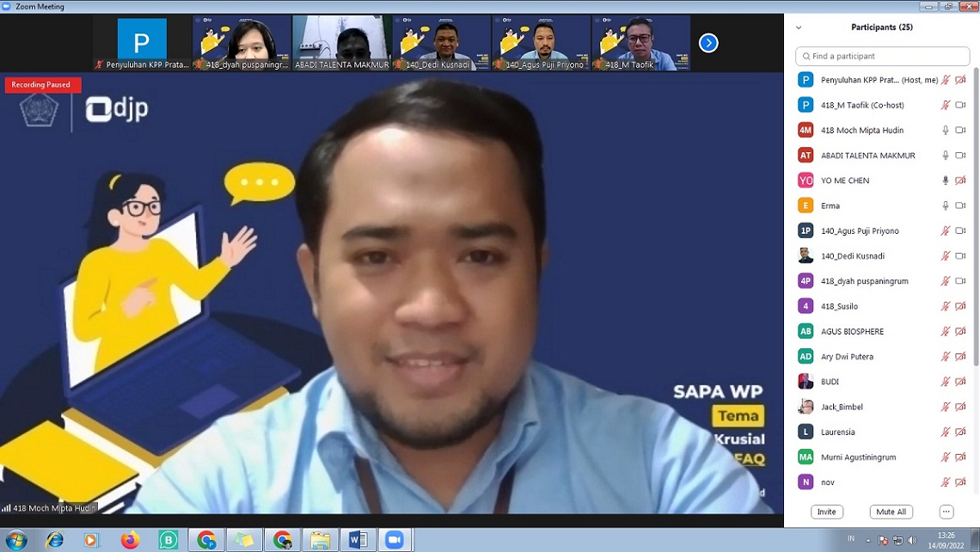Show hidden system tray icons

(867, 541)
